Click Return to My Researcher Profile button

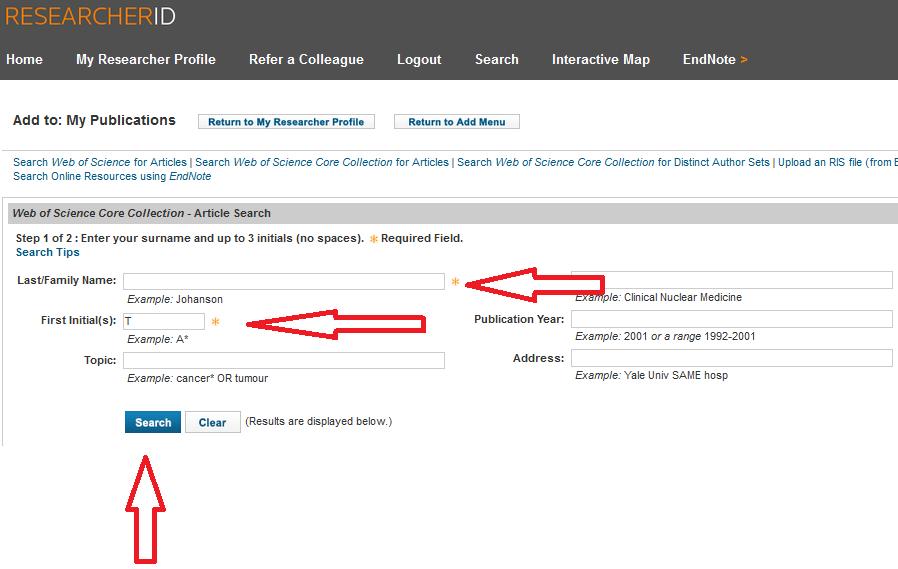tap(286, 122)
